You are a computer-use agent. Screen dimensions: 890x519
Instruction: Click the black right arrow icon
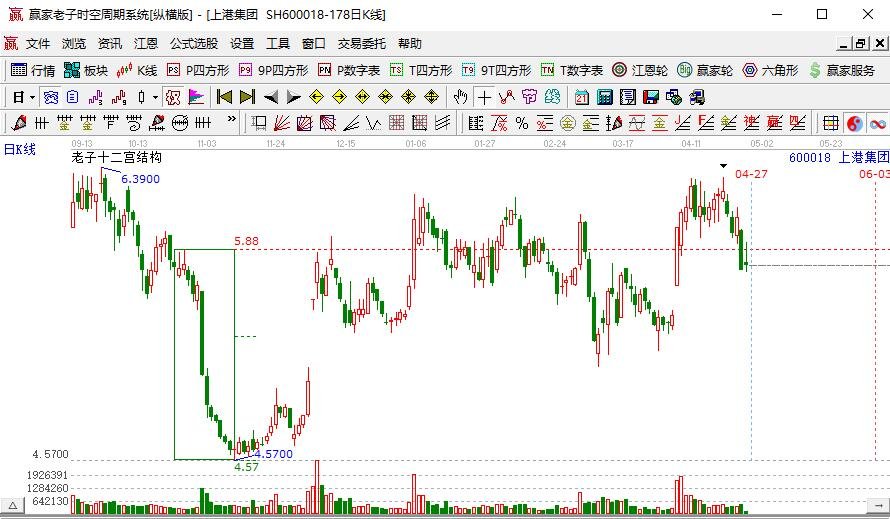[x=293, y=98]
